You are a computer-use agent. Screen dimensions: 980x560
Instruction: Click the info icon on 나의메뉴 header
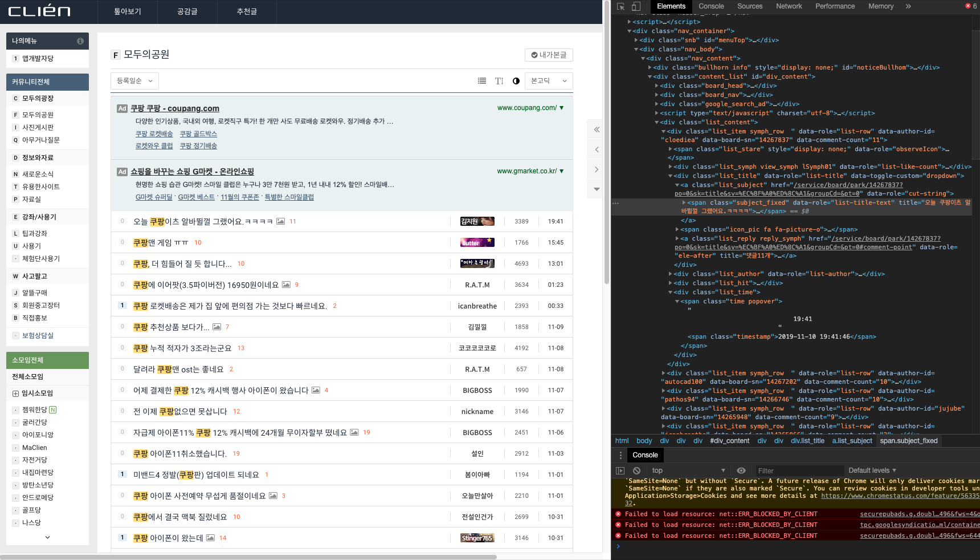pos(80,41)
